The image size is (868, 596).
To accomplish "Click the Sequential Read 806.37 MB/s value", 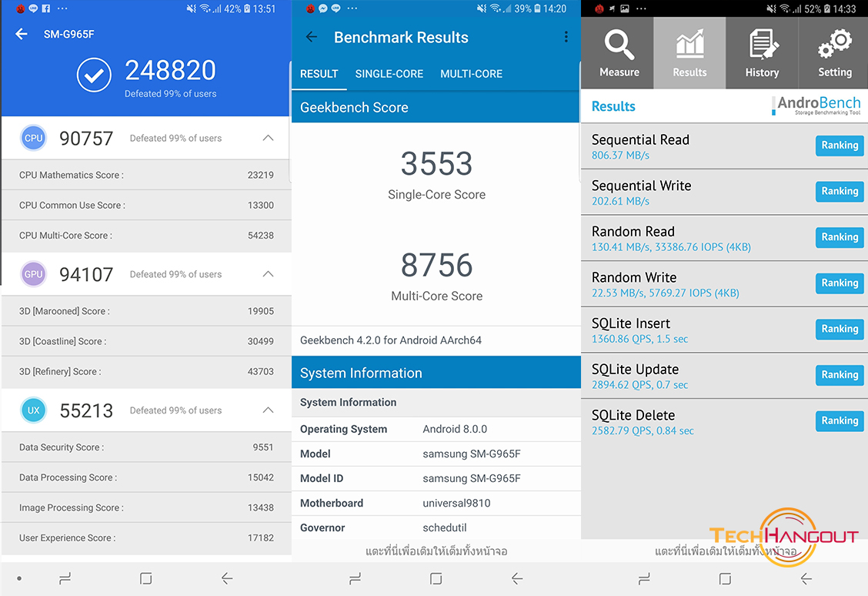I will click(x=620, y=156).
